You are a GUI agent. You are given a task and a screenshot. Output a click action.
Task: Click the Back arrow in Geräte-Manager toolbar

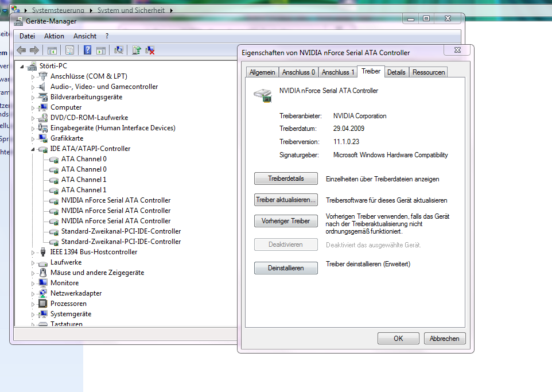click(21, 51)
